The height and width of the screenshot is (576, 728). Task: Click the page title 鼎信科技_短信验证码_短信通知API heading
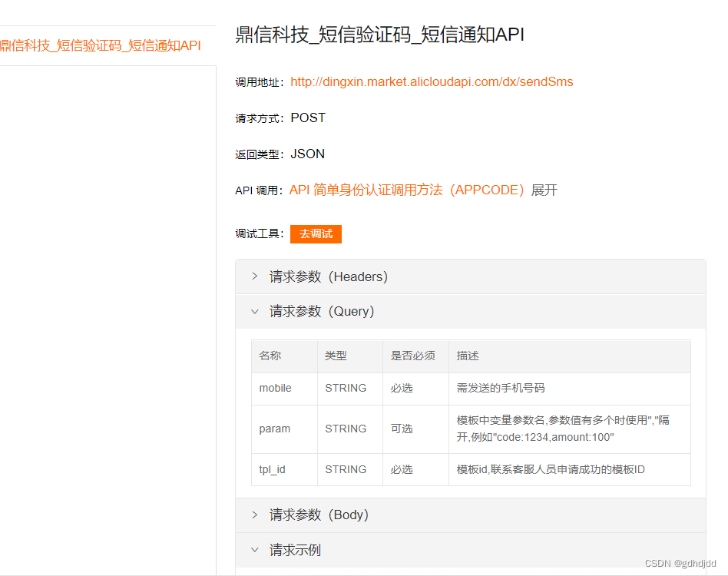coord(380,35)
